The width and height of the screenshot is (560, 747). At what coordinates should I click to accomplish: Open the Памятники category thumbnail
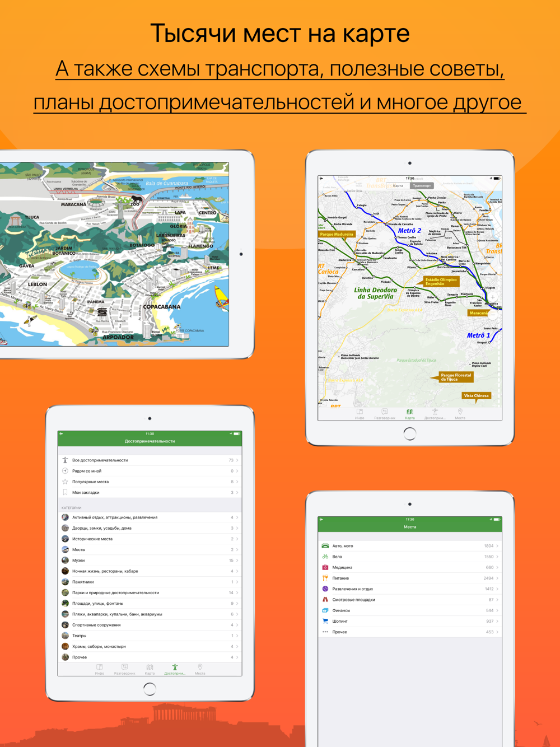click(x=65, y=582)
